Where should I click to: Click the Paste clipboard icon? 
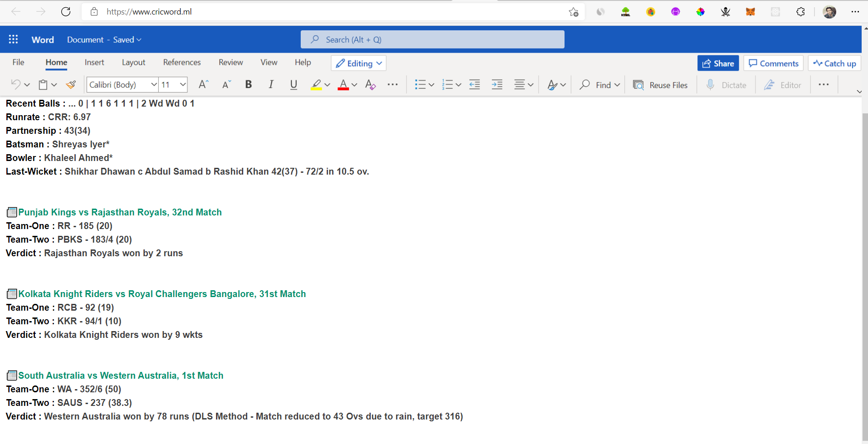point(43,84)
